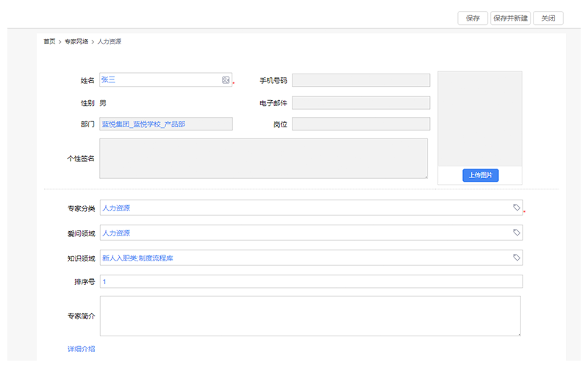Click the 个性签名 text area

point(263,158)
